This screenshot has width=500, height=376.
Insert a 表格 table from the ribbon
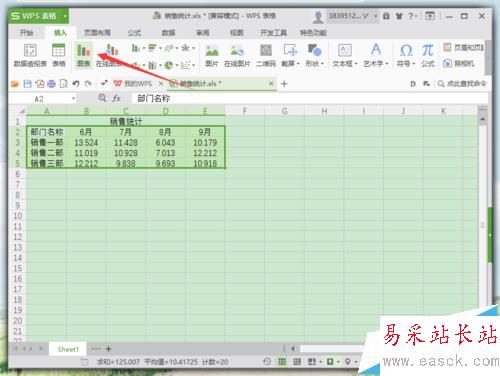pos(58,55)
